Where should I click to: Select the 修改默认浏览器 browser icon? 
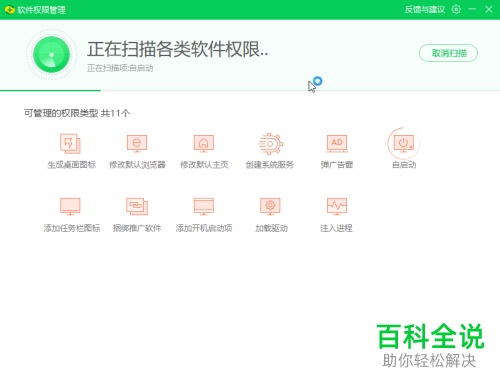pyautogui.click(x=137, y=144)
